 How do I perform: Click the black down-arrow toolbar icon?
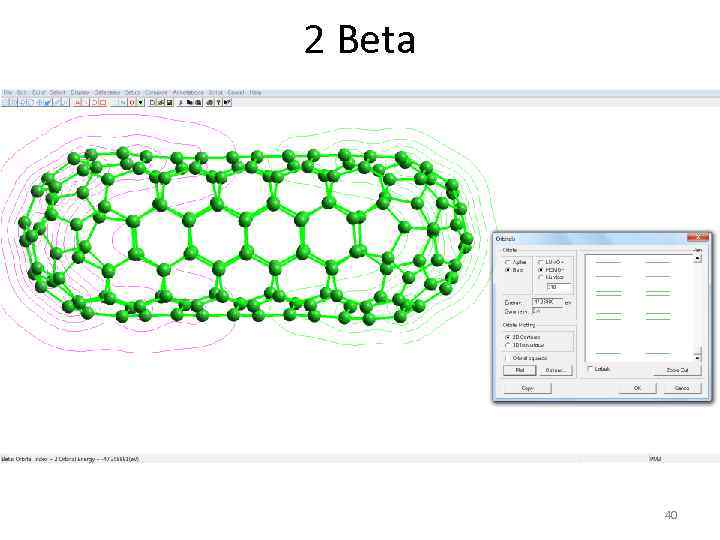click(x=141, y=102)
